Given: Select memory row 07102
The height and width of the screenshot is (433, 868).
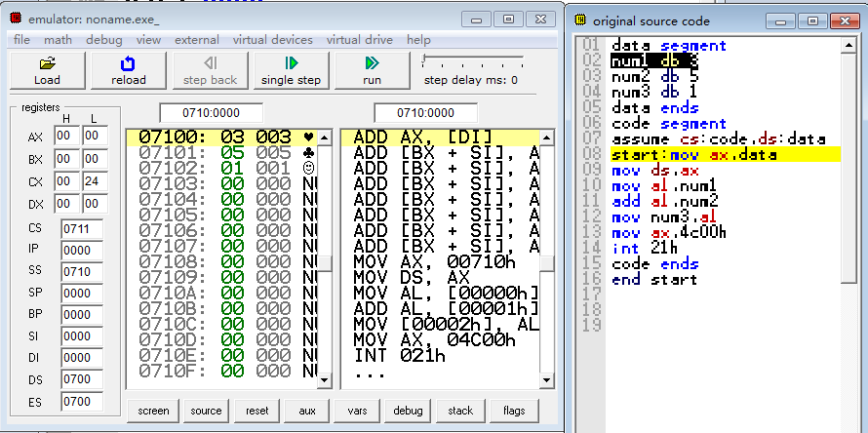Looking at the screenshot, I should [222, 168].
